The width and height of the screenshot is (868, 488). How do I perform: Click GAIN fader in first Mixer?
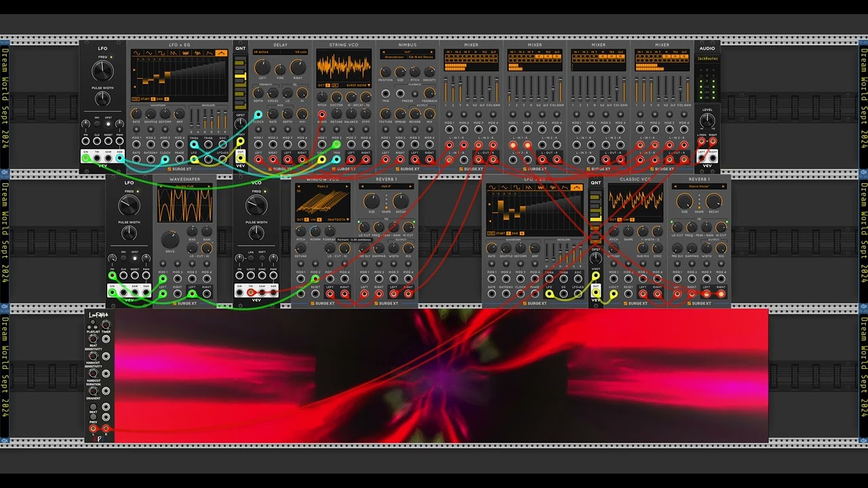[x=496, y=89]
